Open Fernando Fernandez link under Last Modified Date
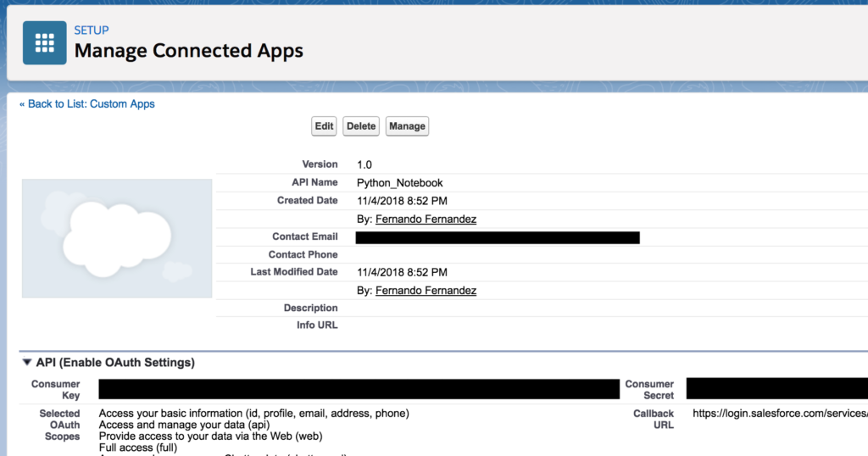Image resolution: width=868 pixels, height=456 pixels. coord(426,291)
